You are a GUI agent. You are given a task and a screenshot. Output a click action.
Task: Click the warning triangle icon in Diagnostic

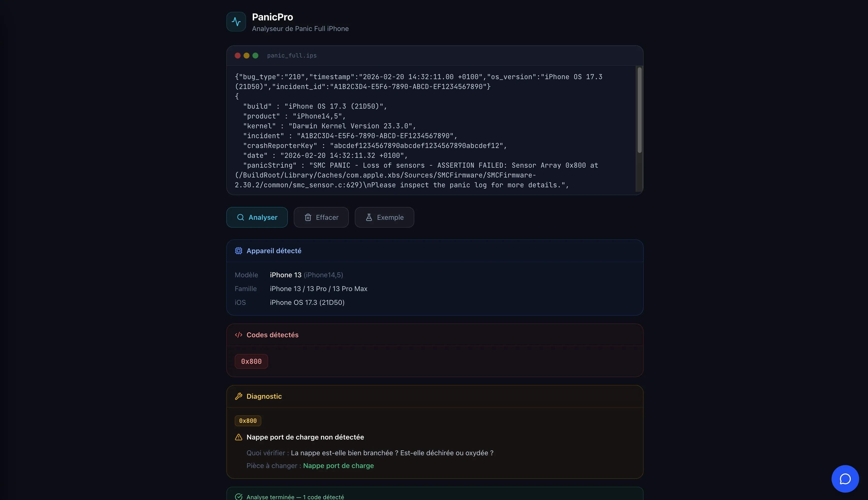pyautogui.click(x=238, y=437)
